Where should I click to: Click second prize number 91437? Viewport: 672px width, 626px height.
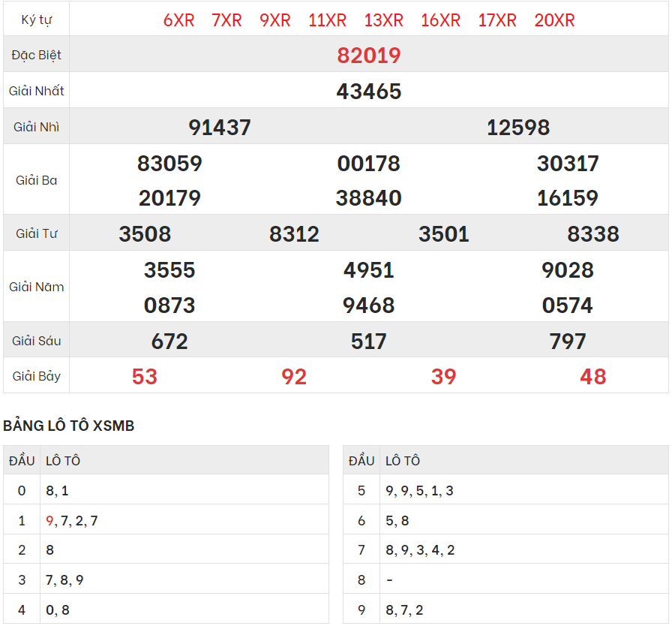tap(220, 128)
